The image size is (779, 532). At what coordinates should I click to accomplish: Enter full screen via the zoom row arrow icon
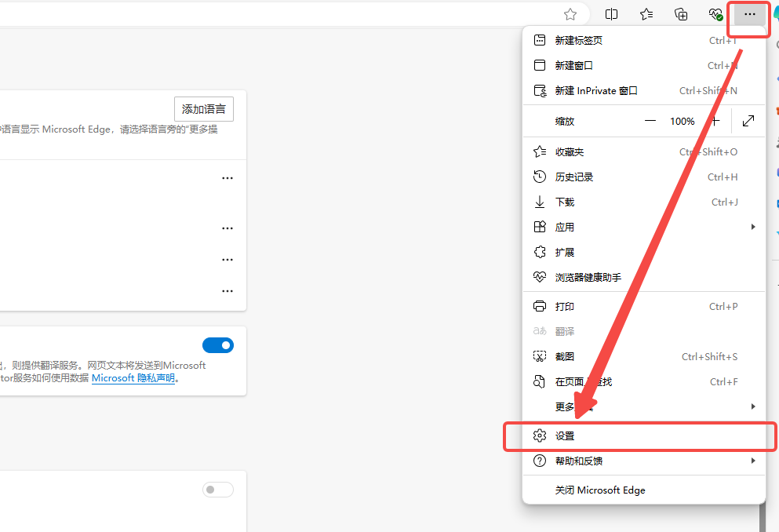tap(748, 121)
